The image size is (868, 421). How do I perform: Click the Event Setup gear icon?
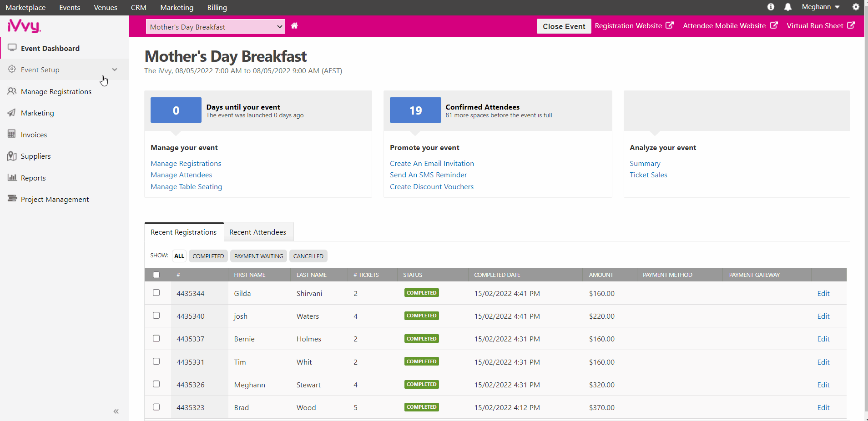click(x=12, y=69)
